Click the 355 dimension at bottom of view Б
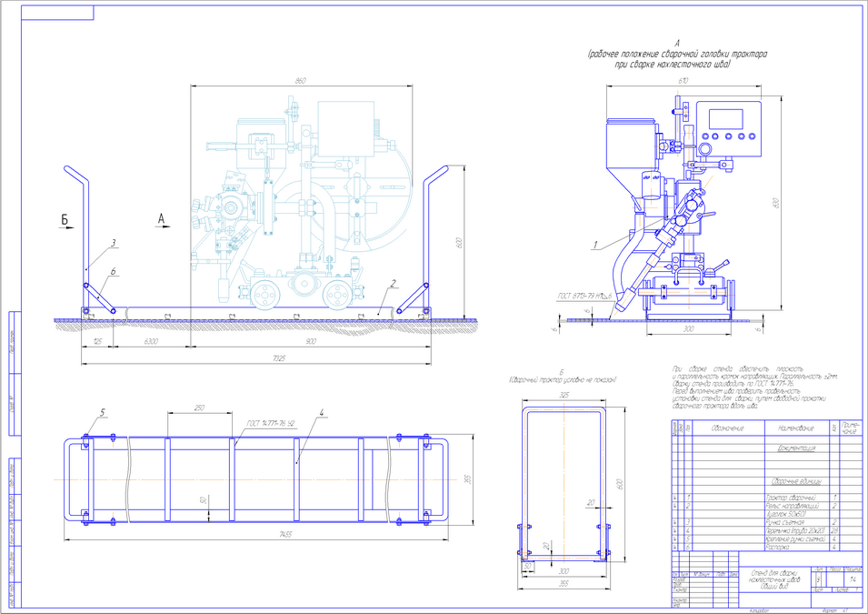This screenshot has height=614, width=868. pos(563,583)
